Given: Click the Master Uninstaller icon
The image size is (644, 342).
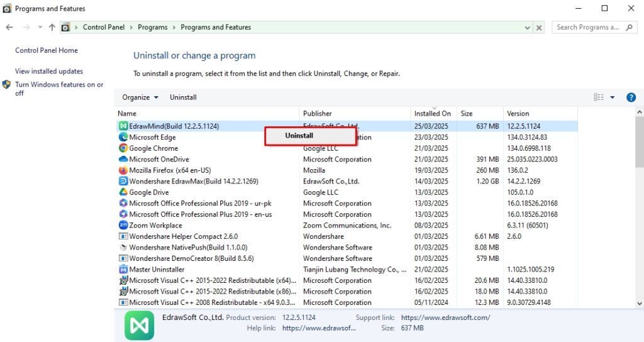Looking at the screenshot, I should tap(123, 269).
